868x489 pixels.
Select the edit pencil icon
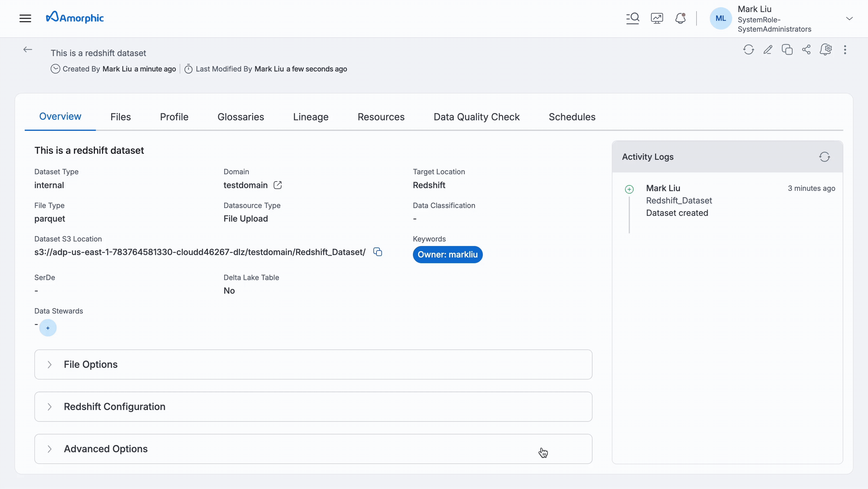point(768,49)
